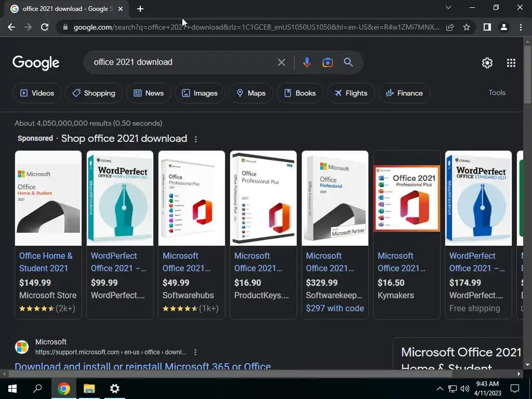The image size is (532, 399).
Task: Go to the Google home logo
Action: pos(36,63)
